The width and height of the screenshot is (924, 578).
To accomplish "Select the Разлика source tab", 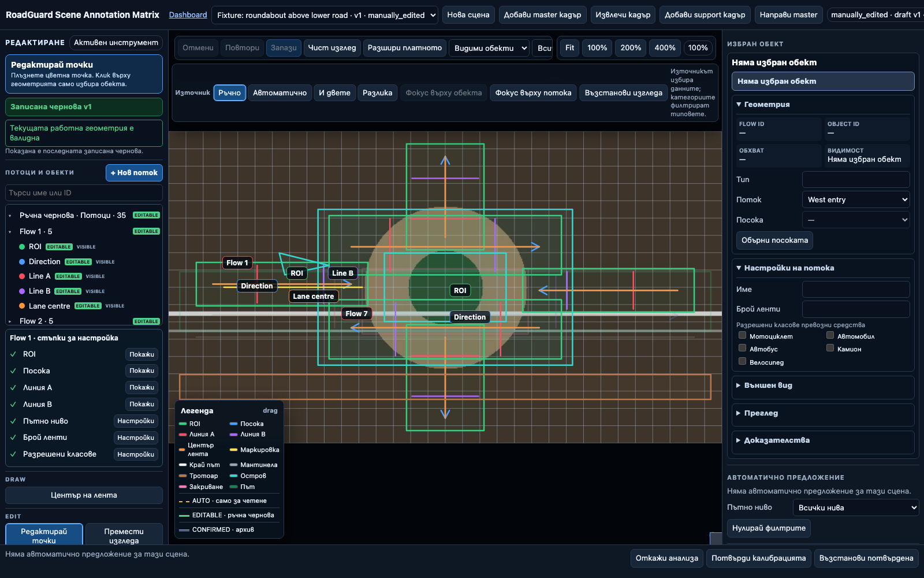I will (x=377, y=93).
